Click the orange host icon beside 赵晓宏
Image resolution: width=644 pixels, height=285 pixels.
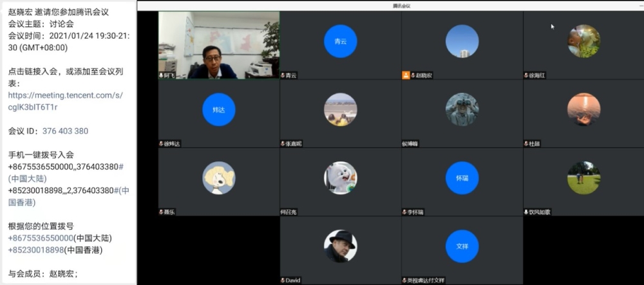406,75
